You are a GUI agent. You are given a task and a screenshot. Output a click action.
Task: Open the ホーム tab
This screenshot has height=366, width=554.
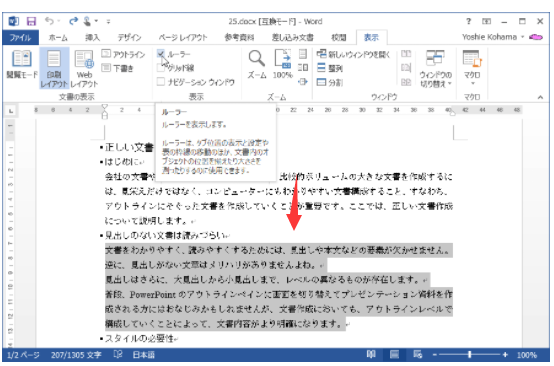click(58, 37)
